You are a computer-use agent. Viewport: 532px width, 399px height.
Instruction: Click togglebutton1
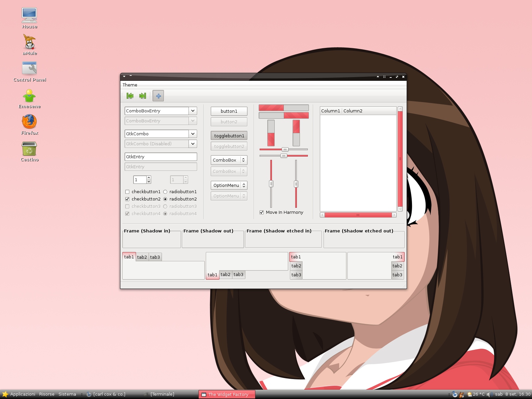point(229,136)
